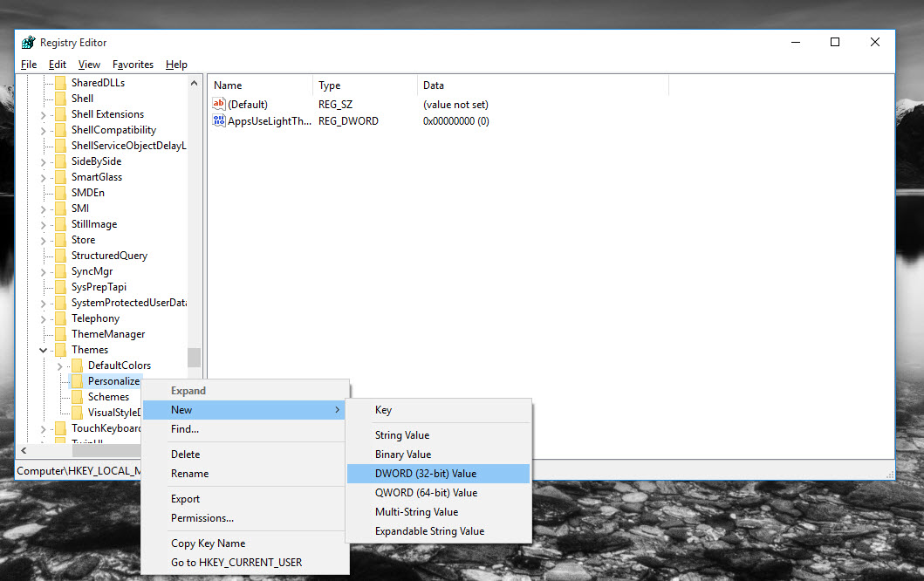
Task: Click the Shell Extensions folder icon
Action: [61, 113]
